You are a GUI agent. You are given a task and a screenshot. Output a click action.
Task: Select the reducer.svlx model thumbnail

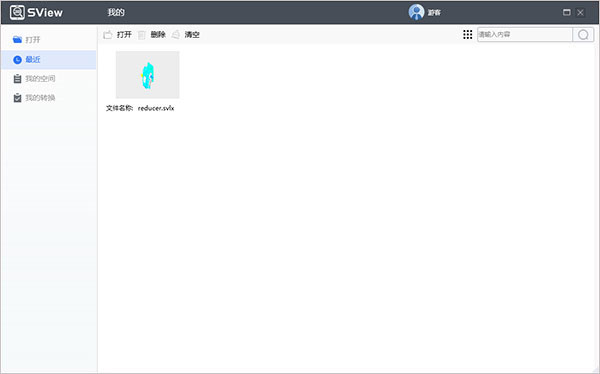tap(147, 75)
